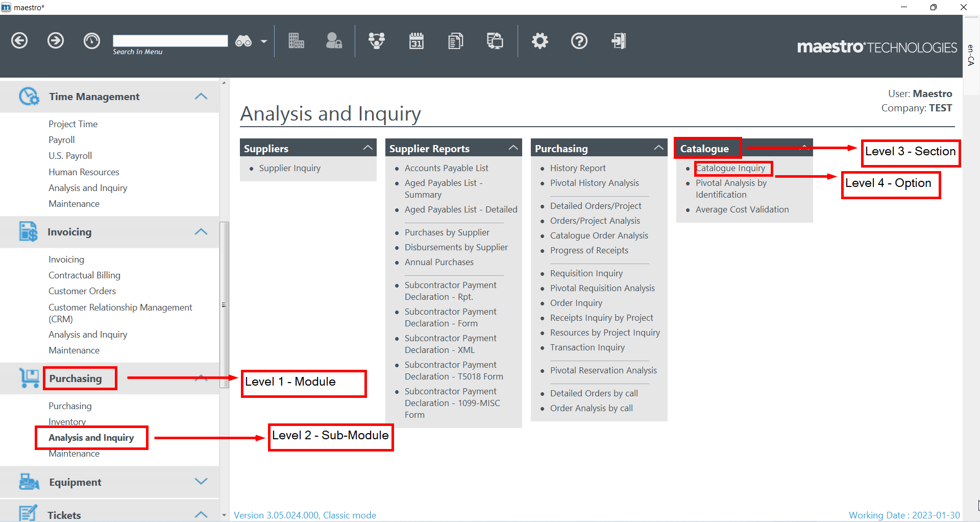Screen dimensions: 980x522
Task: Open the recent history clock icon
Action: coord(92,40)
